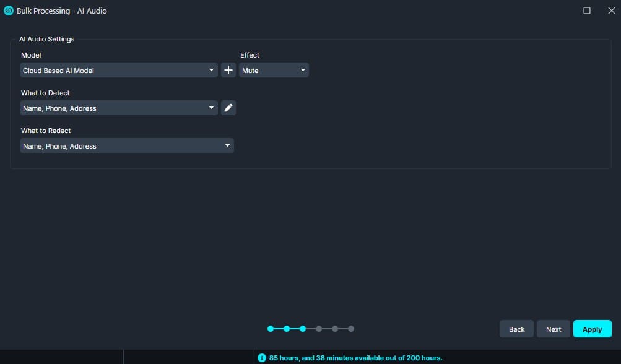Select the first dot on the step indicator
621x364 pixels.
tap(270, 329)
